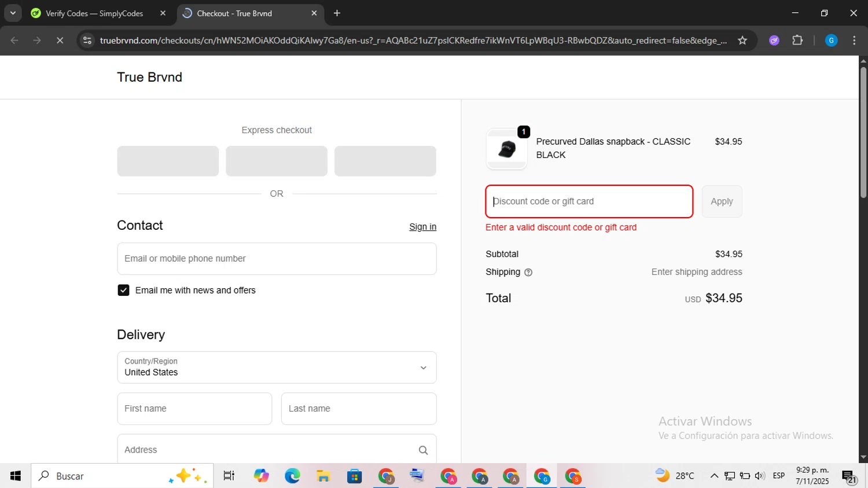The width and height of the screenshot is (868, 488).
Task: Close the Checkout - True Brvnd tab
Action: 314,13
